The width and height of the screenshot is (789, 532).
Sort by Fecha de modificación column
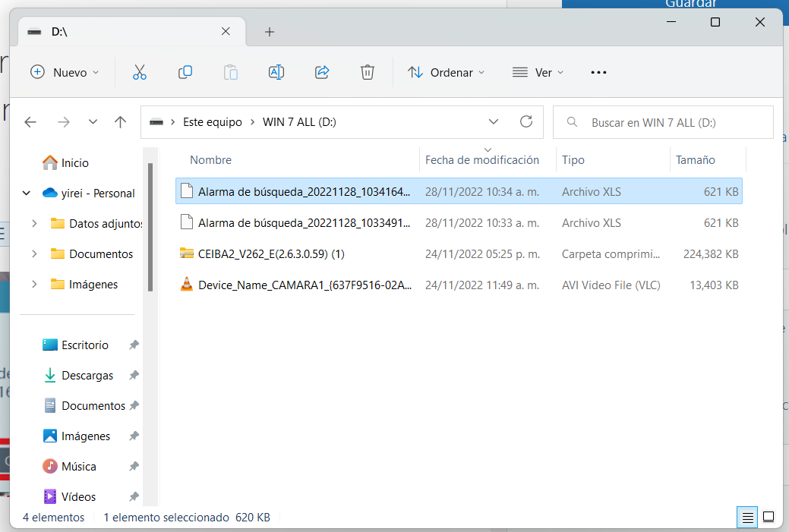(x=481, y=160)
